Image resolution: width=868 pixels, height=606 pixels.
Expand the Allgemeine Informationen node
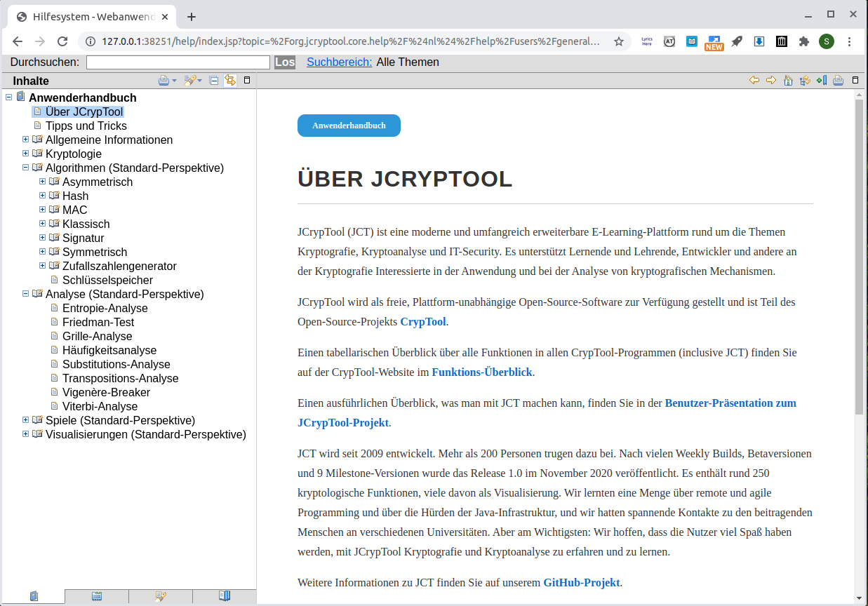coord(26,140)
